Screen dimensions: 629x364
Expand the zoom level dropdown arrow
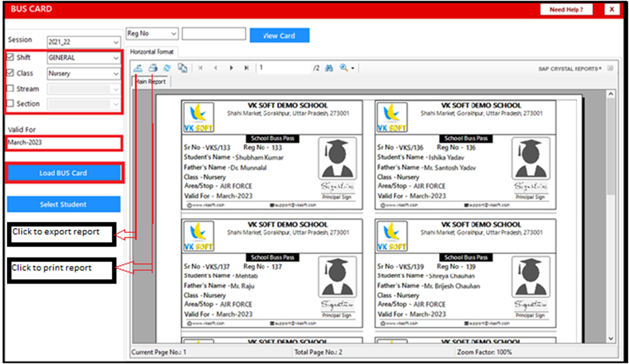pyautogui.click(x=352, y=68)
